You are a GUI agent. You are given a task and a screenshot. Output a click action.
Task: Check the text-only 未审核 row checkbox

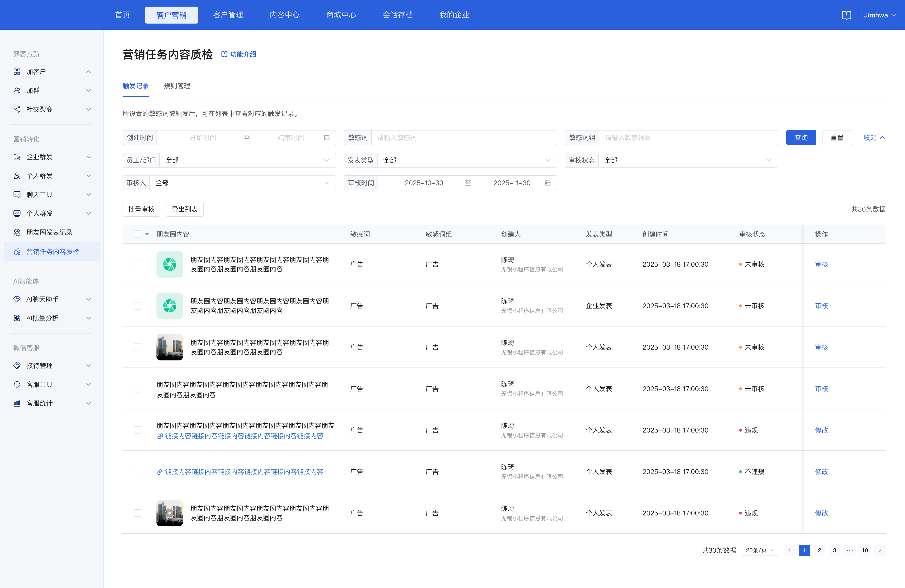tap(138, 388)
